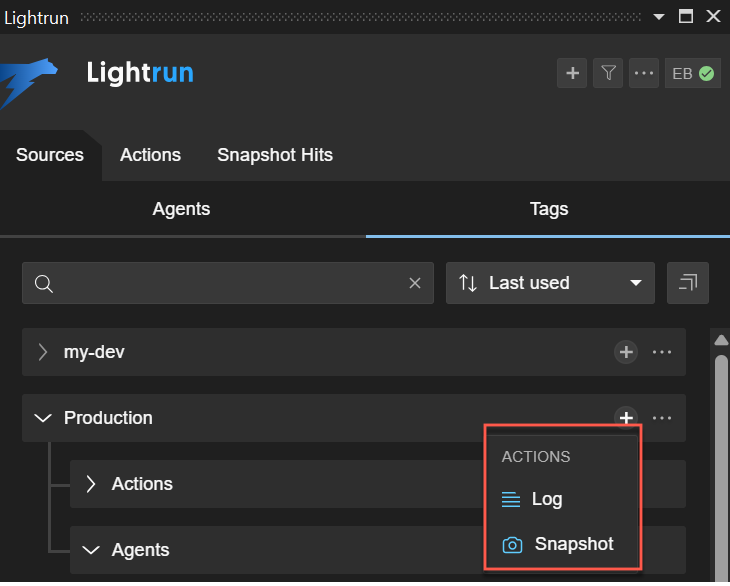Expand the Actions node under Production
Image resolution: width=730 pixels, height=586 pixels.
(x=91, y=484)
